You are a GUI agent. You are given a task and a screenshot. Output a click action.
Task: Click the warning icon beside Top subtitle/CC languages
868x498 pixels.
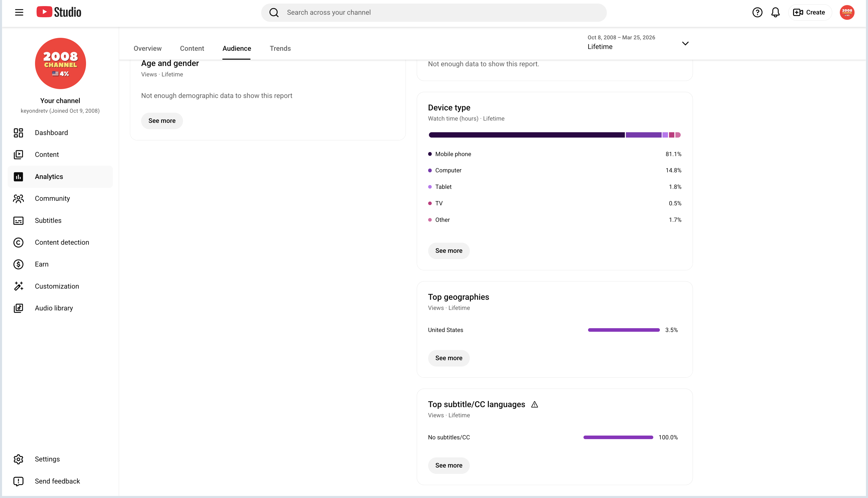click(x=535, y=405)
